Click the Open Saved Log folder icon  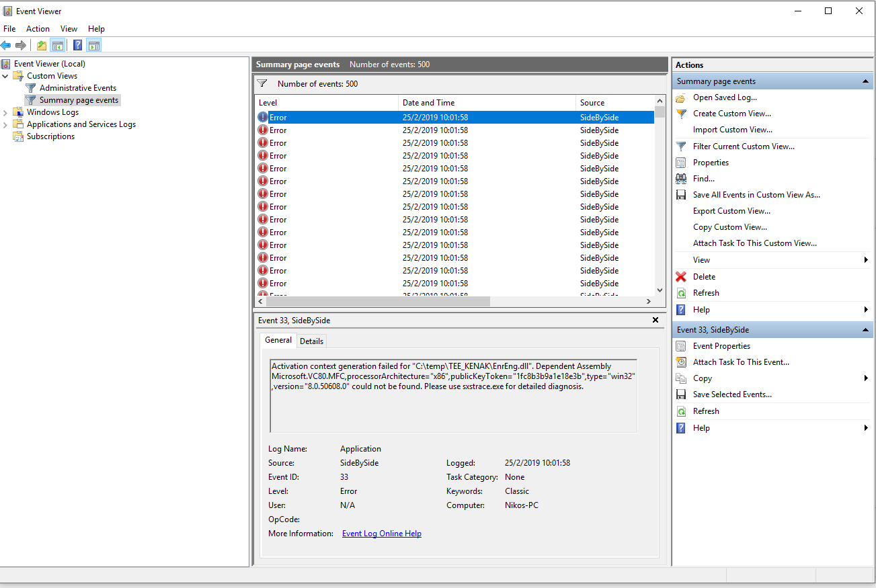(x=680, y=97)
